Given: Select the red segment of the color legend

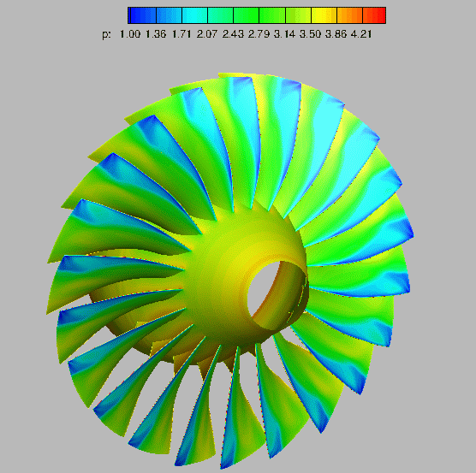Looking at the screenshot, I should pos(374,15).
